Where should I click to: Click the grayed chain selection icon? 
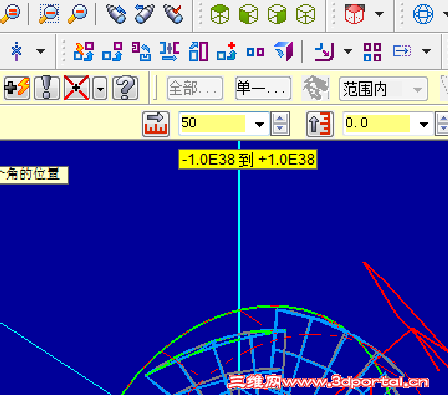pos(315,88)
